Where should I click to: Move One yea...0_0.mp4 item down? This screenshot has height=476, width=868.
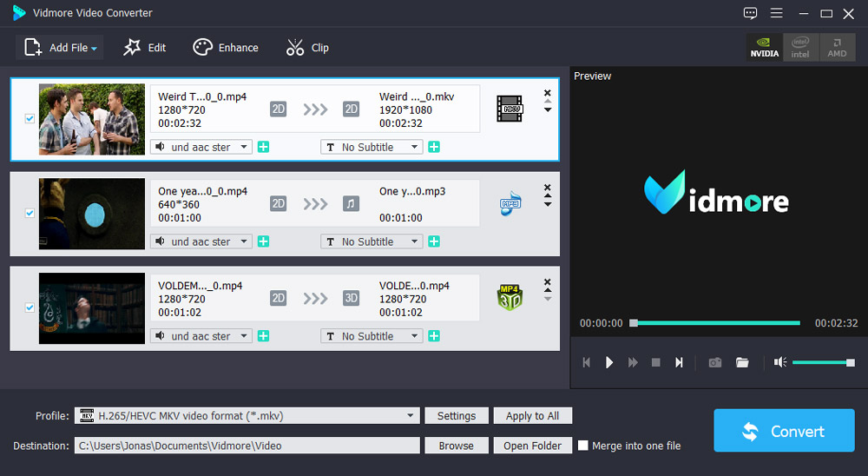(x=548, y=204)
